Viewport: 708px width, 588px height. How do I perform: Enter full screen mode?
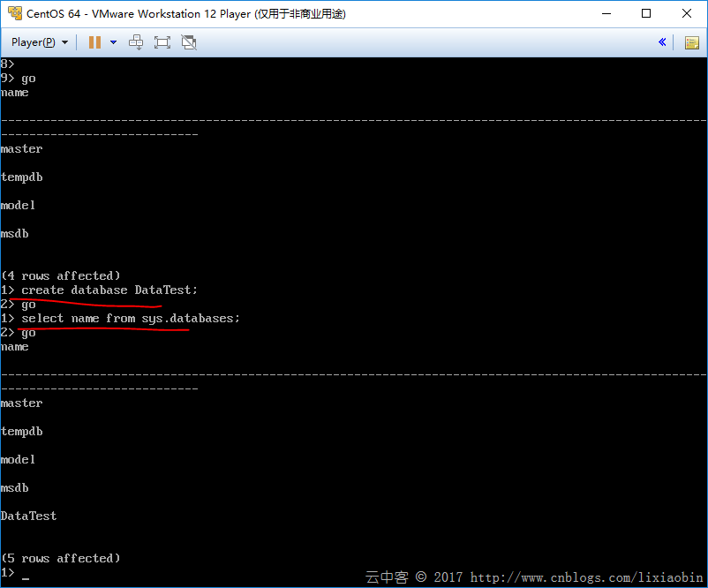pyautogui.click(x=162, y=42)
